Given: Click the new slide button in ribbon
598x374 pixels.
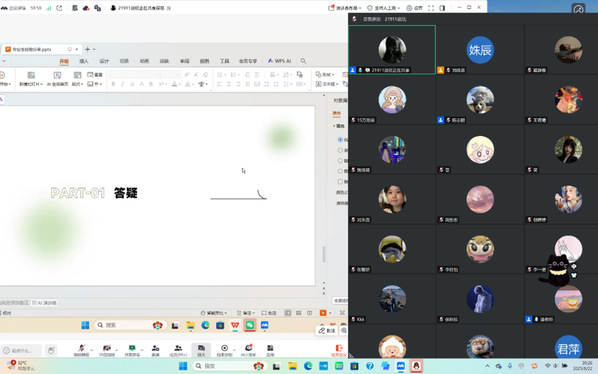Looking at the screenshot, I should point(31,79).
